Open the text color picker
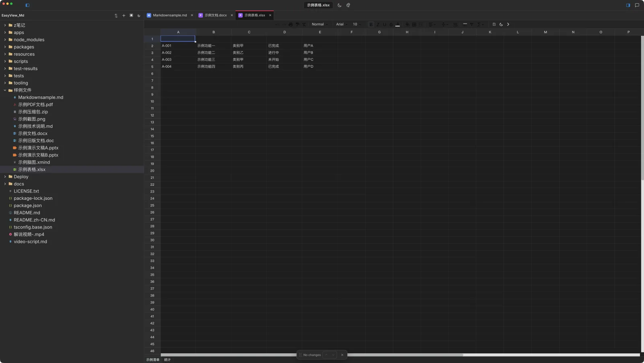This screenshot has width=644, height=363. pos(398,25)
